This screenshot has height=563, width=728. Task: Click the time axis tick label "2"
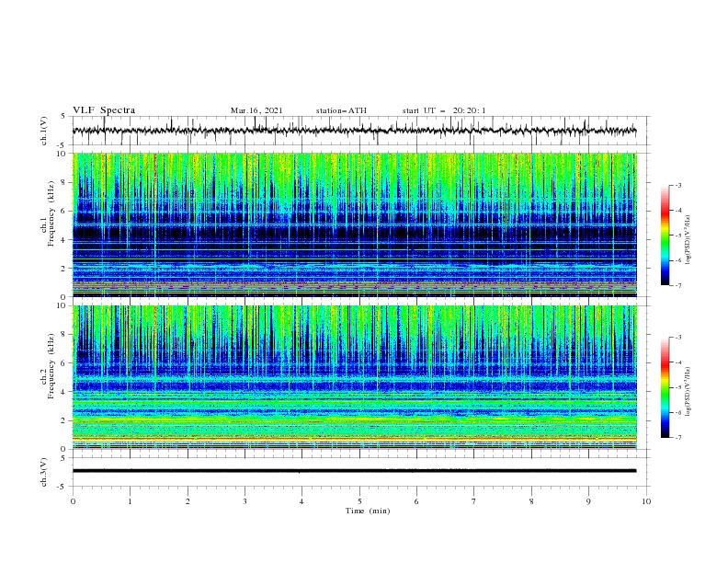click(188, 501)
